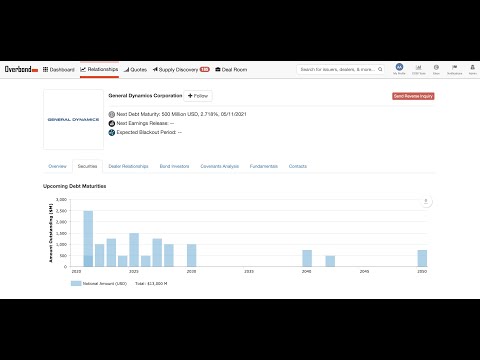This screenshot has width=480, height=360.
Task: Open the Notifications flag icon
Action: [x=454, y=67]
